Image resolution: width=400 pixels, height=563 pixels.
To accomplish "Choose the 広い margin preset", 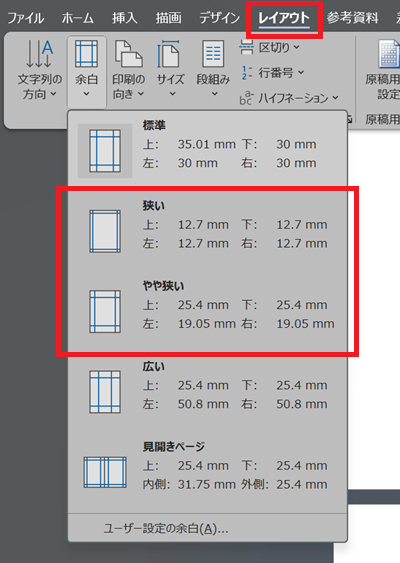I will [x=208, y=391].
